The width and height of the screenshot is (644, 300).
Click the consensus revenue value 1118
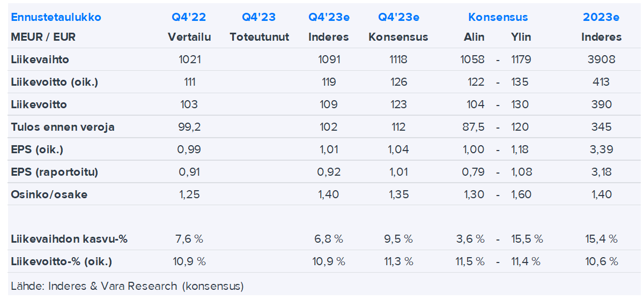click(x=398, y=59)
